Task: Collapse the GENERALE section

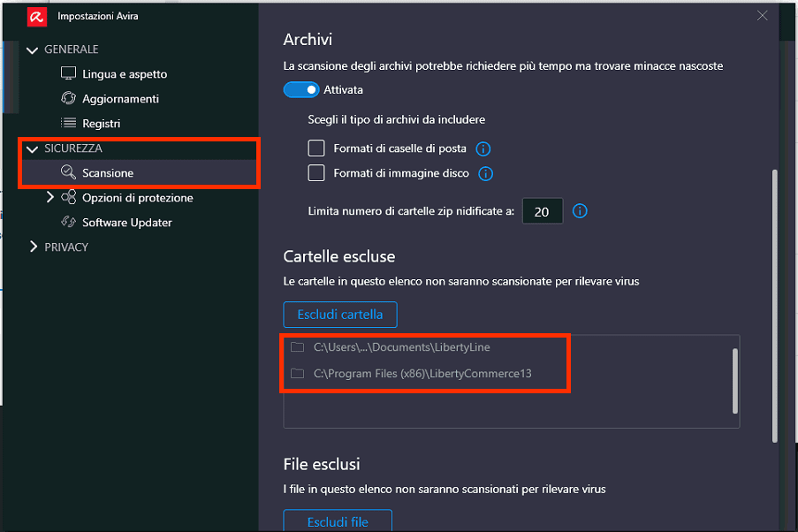Action: (x=33, y=49)
